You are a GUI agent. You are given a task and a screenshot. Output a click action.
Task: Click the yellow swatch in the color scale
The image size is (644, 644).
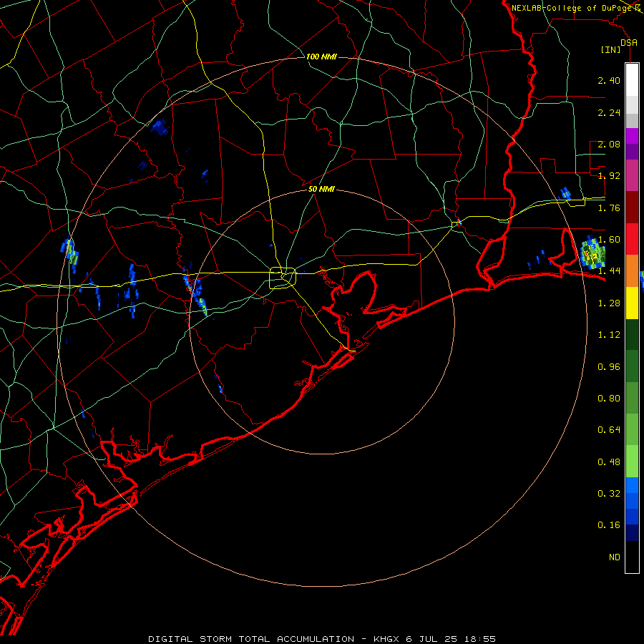632,303
